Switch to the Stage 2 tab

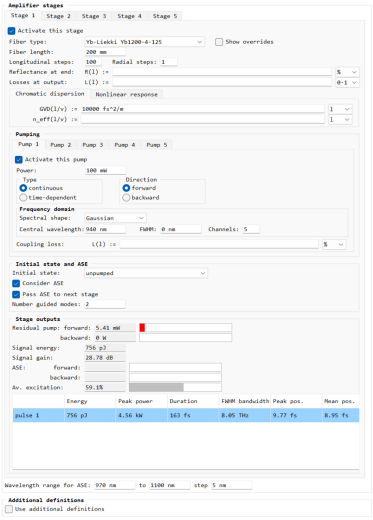[58, 16]
